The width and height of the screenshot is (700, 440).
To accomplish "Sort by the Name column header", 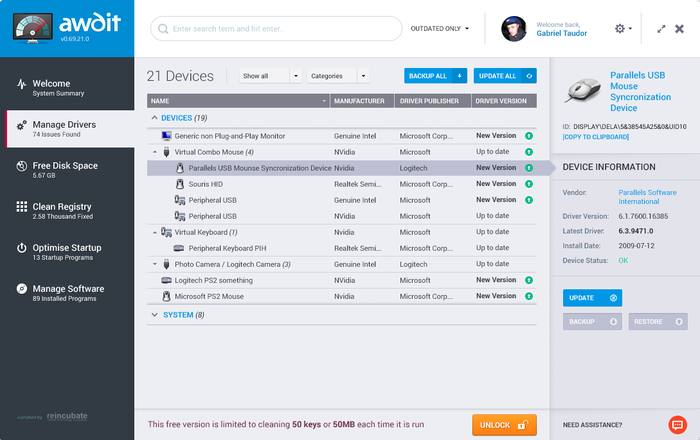I will [x=238, y=101].
